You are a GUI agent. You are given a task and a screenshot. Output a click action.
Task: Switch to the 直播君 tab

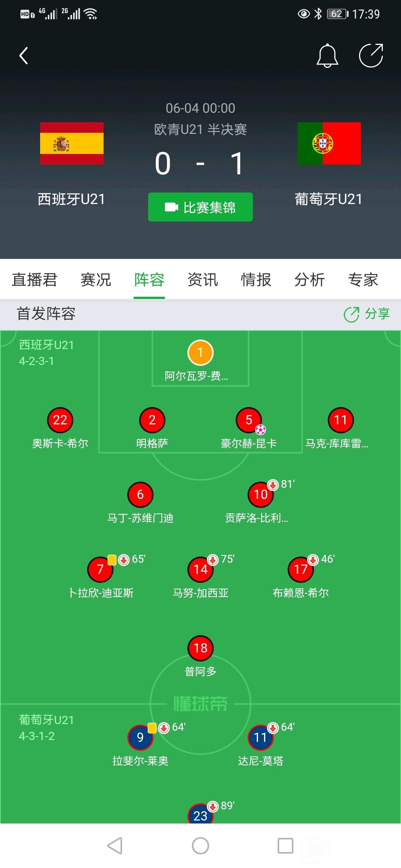point(35,280)
